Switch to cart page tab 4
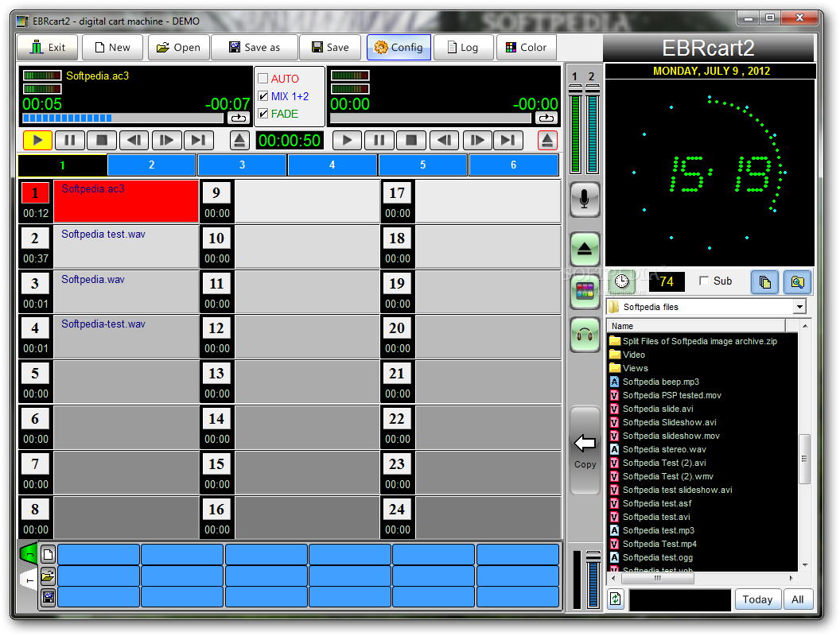Viewport: 840px width, 636px height. tap(332, 165)
